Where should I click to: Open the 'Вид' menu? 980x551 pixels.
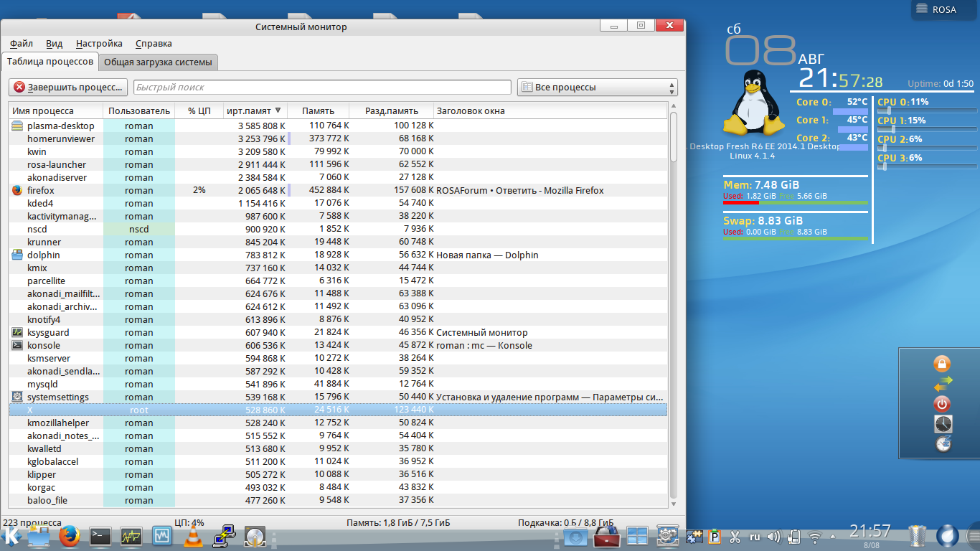pyautogui.click(x=55, y=44)
